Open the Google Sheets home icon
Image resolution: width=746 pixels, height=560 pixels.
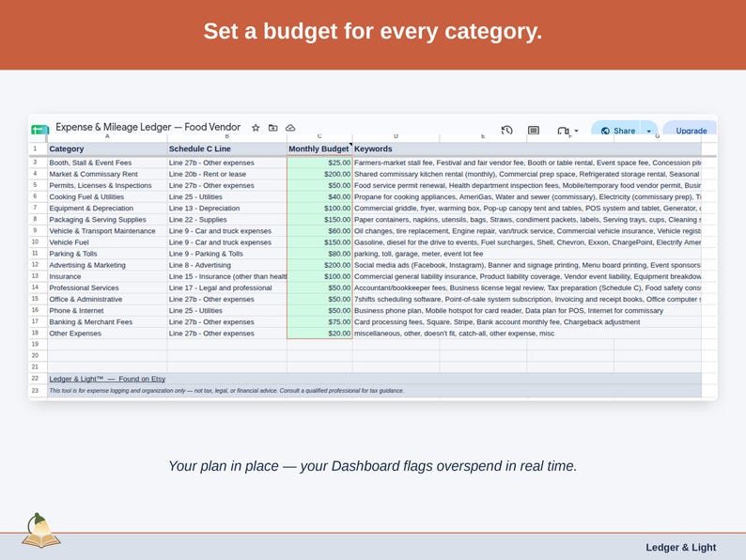coord(40,129)
